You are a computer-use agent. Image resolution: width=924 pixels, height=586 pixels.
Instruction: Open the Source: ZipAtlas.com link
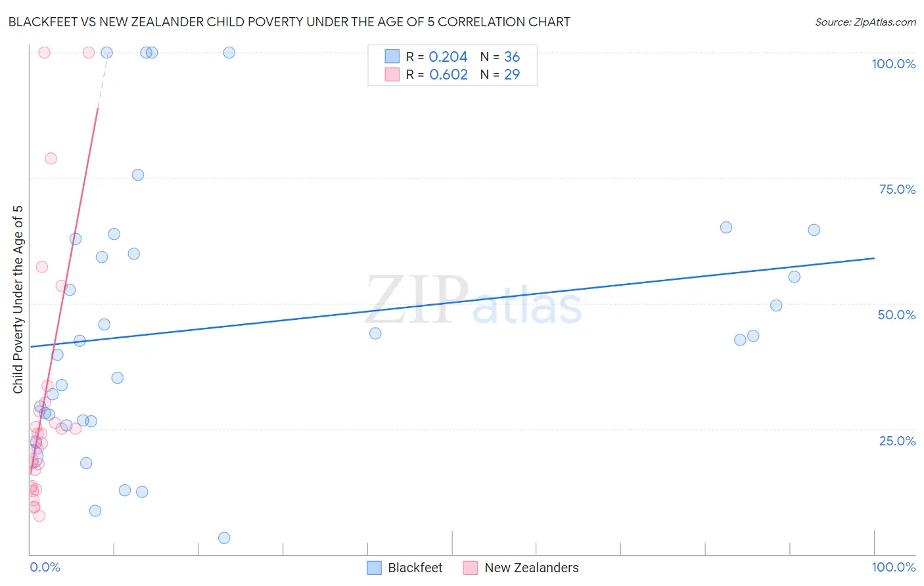(x=865, y=22)
